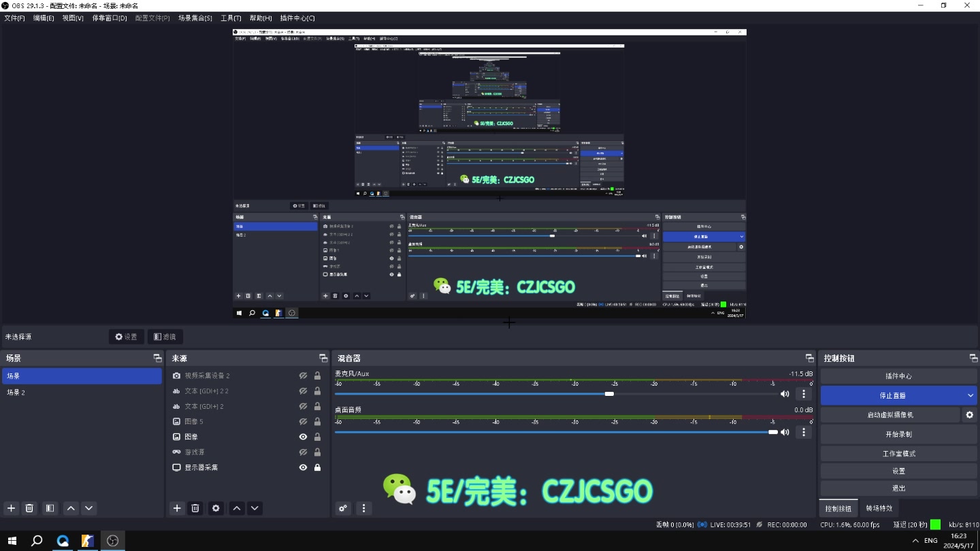Open 桌面音频 three-dot options menu
The width and height of the screenshot is (980, 551).
804,432
